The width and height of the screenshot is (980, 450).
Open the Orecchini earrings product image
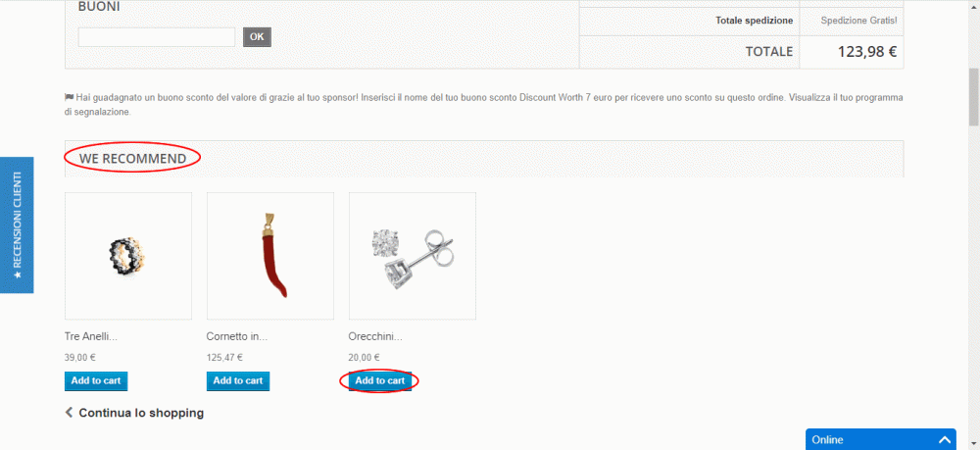[x=412, y=256]
